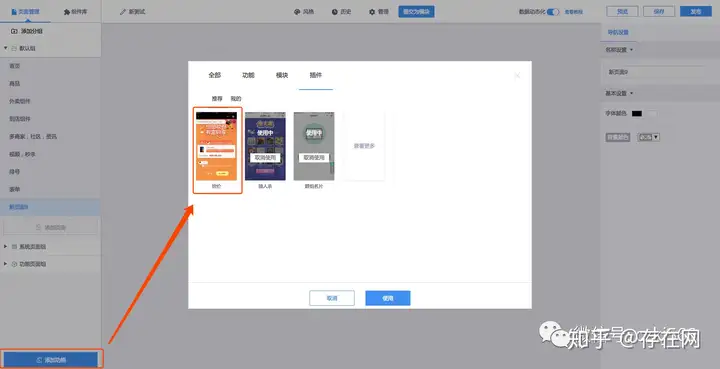
Task: Select the dark blue plugin thumbnail
Action: click(265, 146)
